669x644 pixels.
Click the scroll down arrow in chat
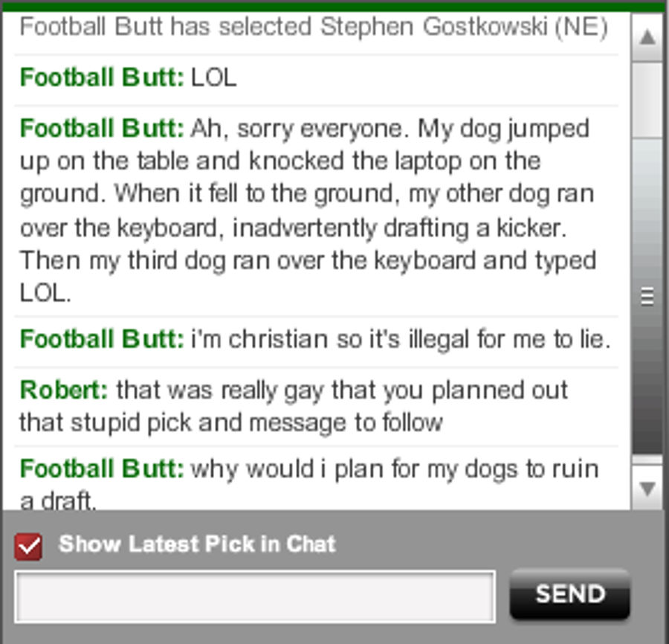tap(647, 488)
